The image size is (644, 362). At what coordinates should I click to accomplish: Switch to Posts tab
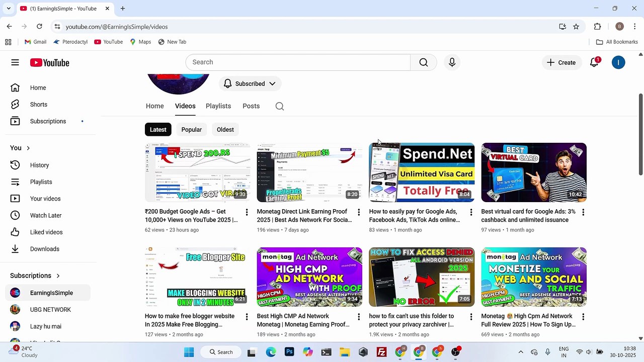(x=251, y=106)
